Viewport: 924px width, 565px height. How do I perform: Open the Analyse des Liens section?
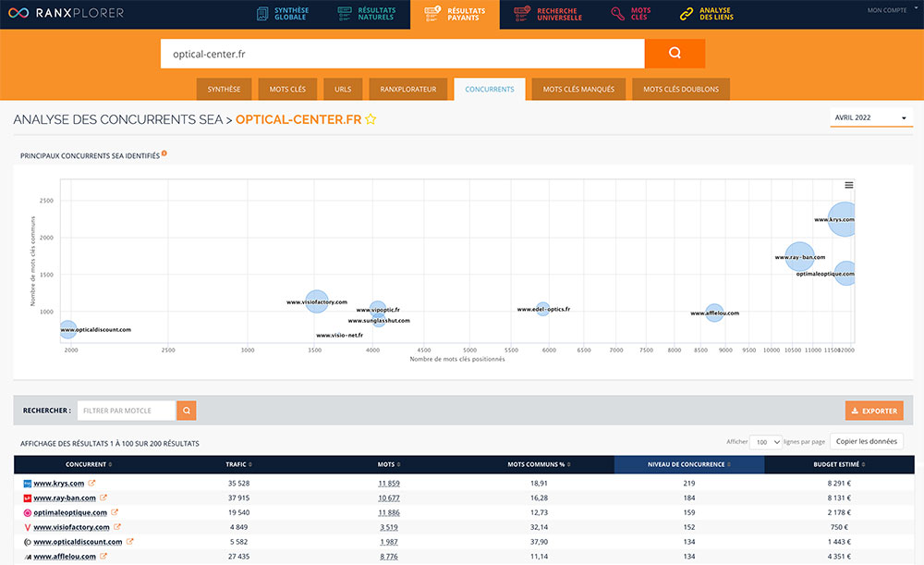[707, 14]
